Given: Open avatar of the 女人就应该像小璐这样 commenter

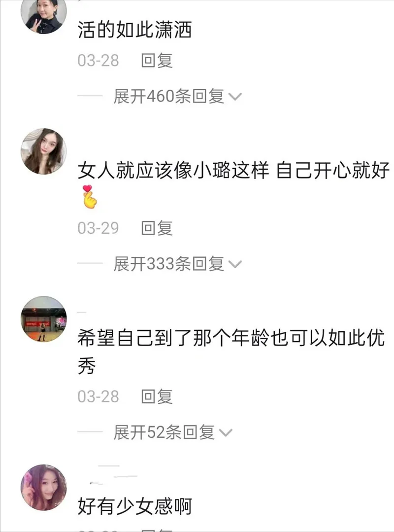Looking at the screenshot, I should click(44, 151).
